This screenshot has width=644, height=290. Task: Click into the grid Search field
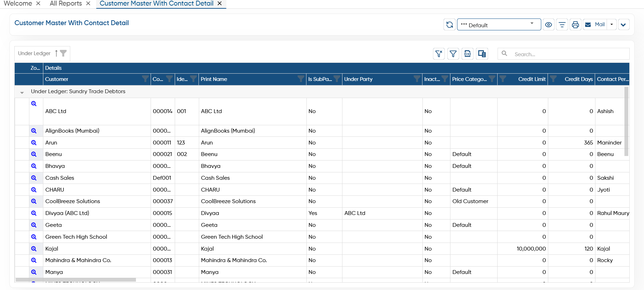(x=563, y=54)
